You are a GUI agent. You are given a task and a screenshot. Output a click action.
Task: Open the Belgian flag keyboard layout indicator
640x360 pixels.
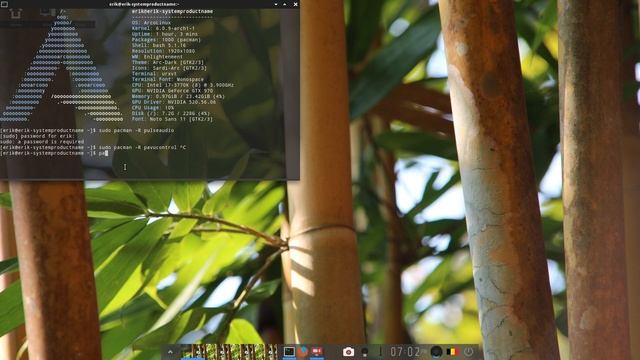tap(453, 351)
